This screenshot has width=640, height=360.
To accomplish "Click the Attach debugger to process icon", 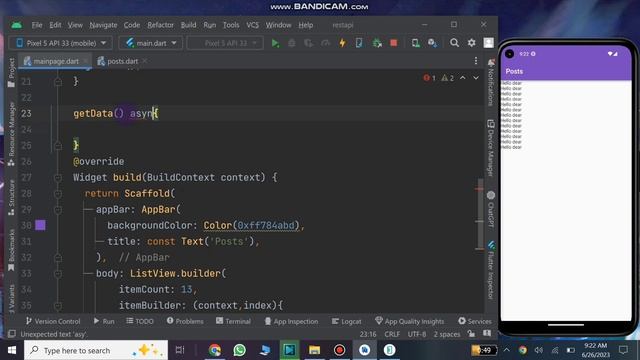I will pyautogui.click(x=377, y=43).
